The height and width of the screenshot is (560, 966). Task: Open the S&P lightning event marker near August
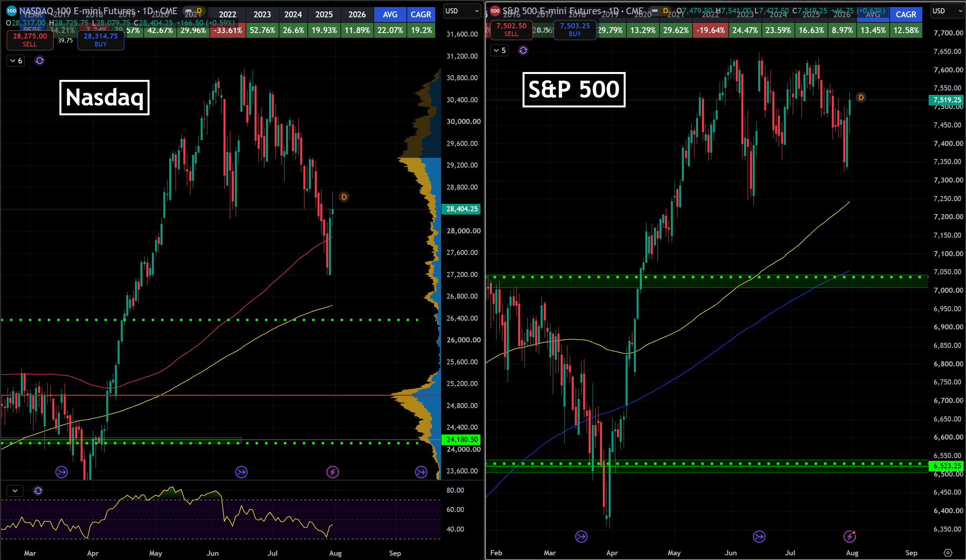(850, 536)
